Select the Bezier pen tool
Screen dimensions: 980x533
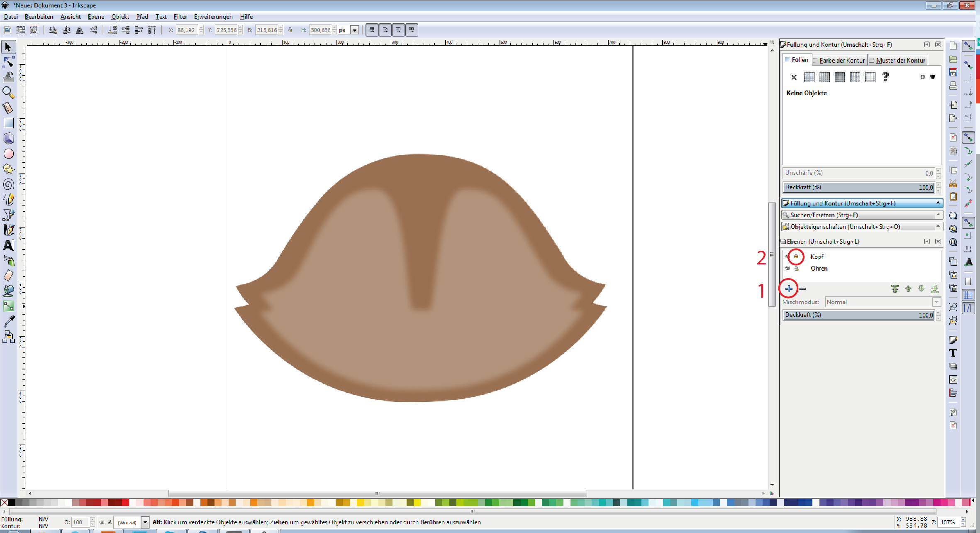coord(8,215)
